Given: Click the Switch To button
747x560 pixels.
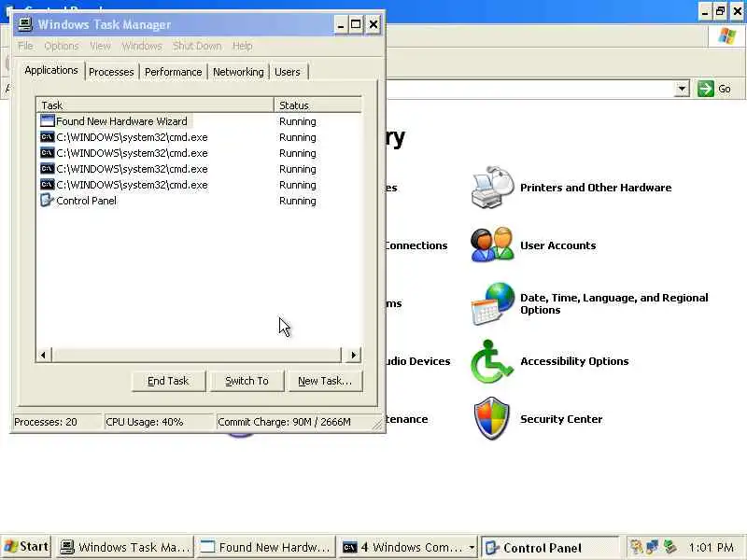Looking at the screenshot, I should pos(247,381).
